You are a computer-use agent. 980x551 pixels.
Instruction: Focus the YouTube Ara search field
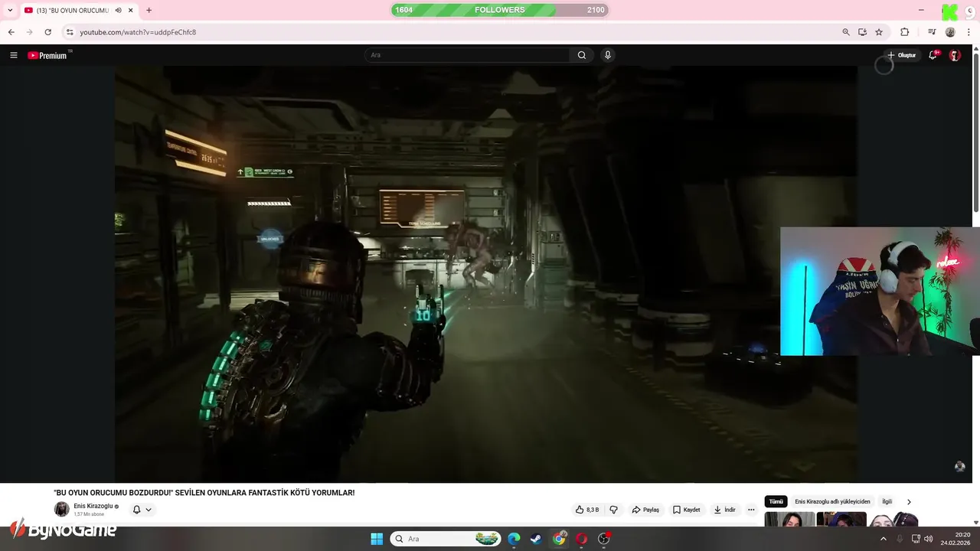468,55
